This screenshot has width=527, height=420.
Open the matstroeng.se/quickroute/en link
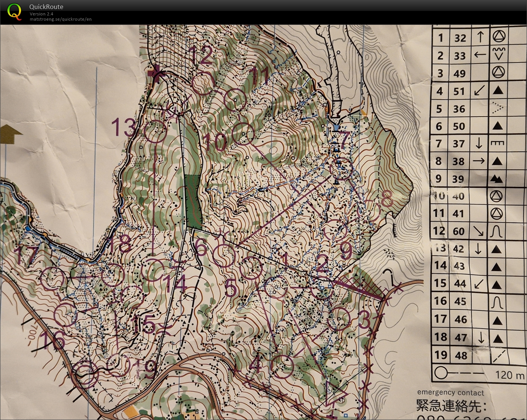[x=61, y=19]
